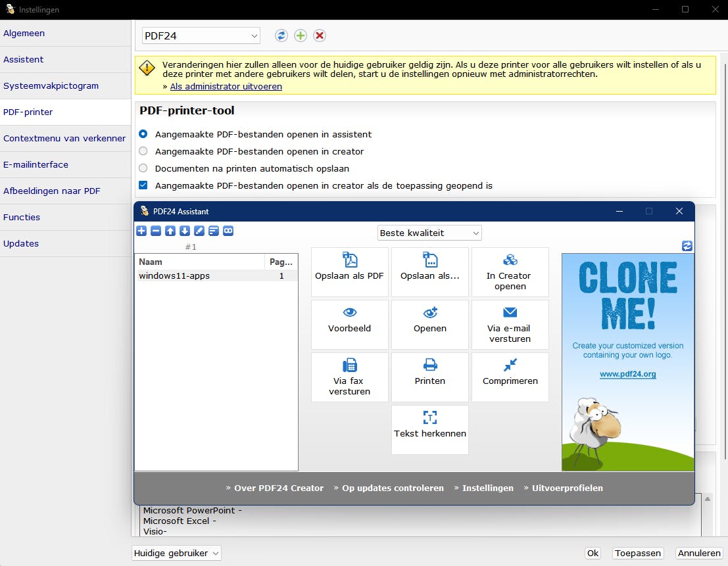Click 'Over PDF24 Creator' link

pyautogui.click(x=279, y=488)
